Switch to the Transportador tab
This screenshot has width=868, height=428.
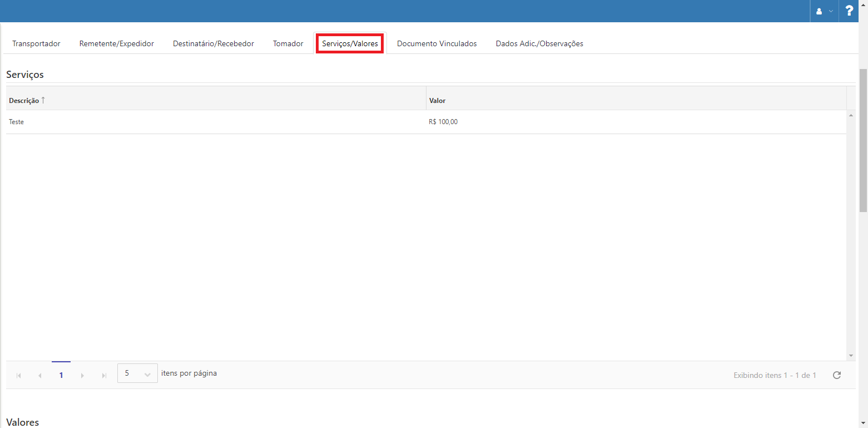[36, 43]
